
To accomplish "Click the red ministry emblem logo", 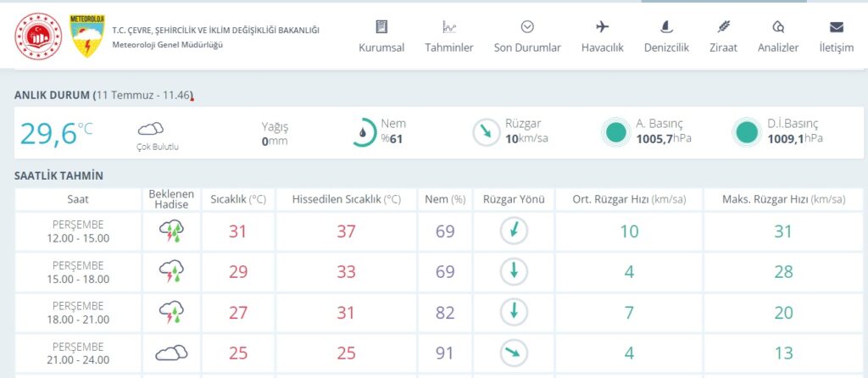I will pos(36,35).
